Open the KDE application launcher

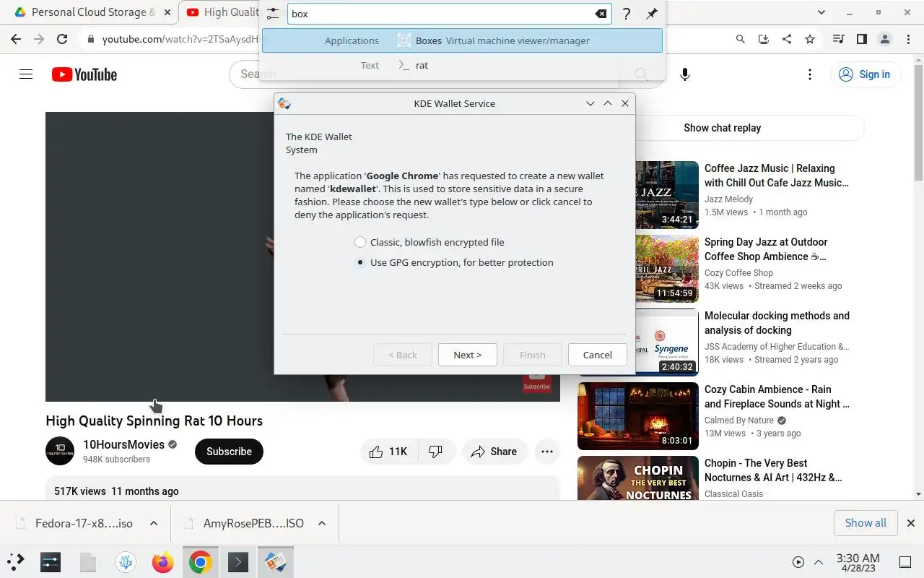click(x=16, y=561)
